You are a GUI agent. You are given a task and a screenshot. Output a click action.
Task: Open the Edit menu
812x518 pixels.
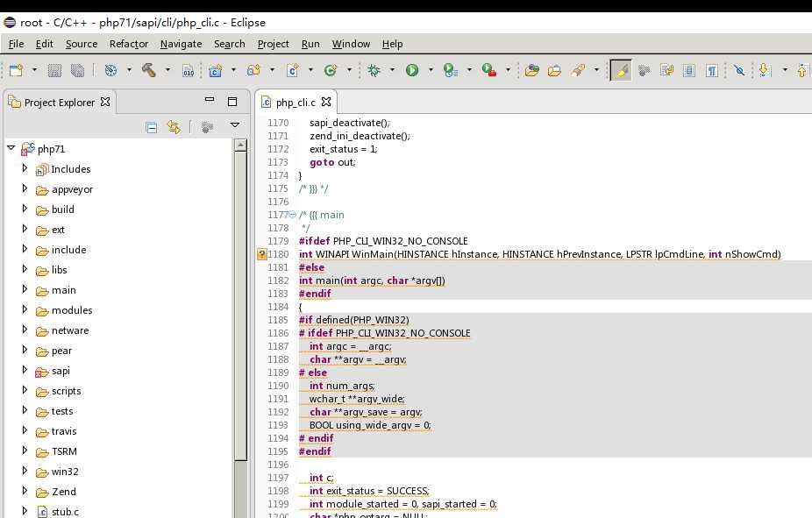pyautogui.click(x=44, y=44)
